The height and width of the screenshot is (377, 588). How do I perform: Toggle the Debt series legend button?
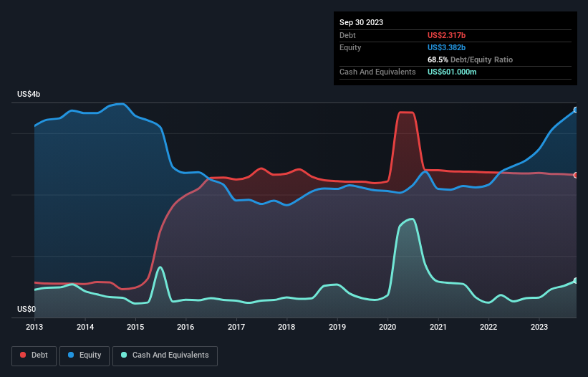click(x=34, y=355)
